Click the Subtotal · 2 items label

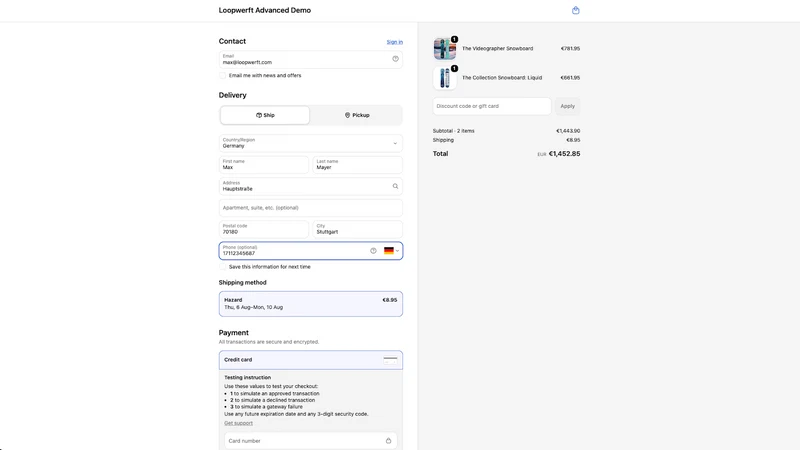(x=454, y=131)
